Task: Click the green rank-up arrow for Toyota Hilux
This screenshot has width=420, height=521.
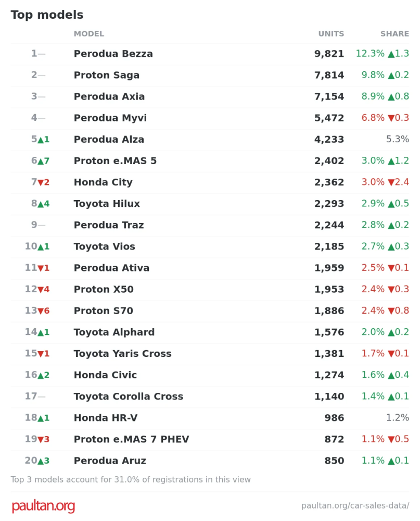Action: [x=41, y=204]
